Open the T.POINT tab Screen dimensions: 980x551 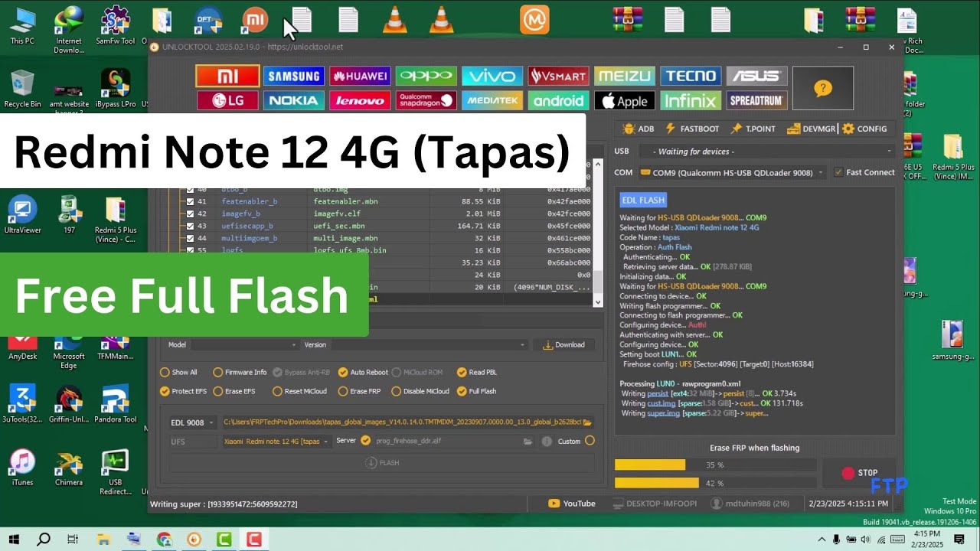tap(753, 129)
